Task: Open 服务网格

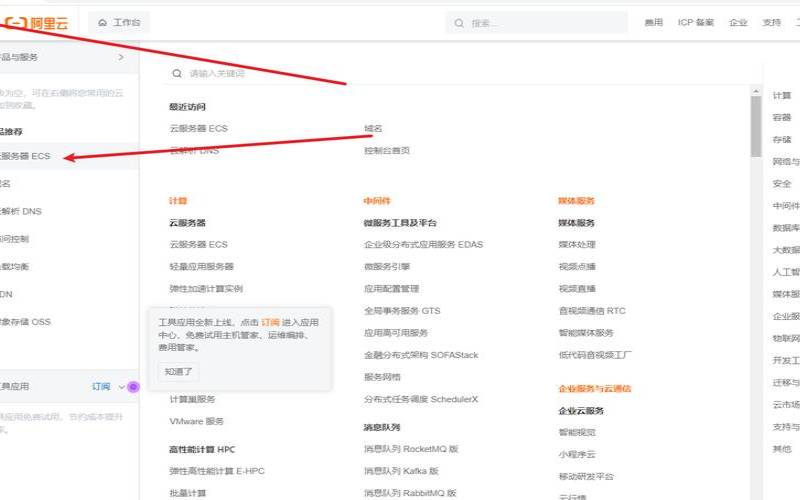Action: [x=382, y=377]
